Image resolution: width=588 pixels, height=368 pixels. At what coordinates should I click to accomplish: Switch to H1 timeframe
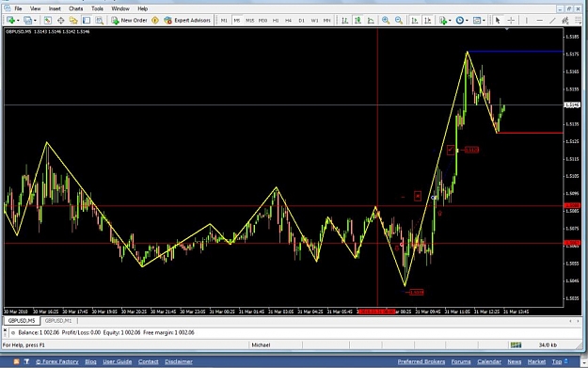coord(276,21)
